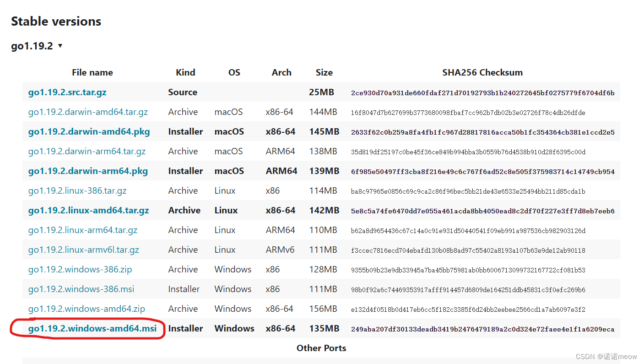Click the OS column header
The image size is (644, 364).
click(x=234, y=72)
